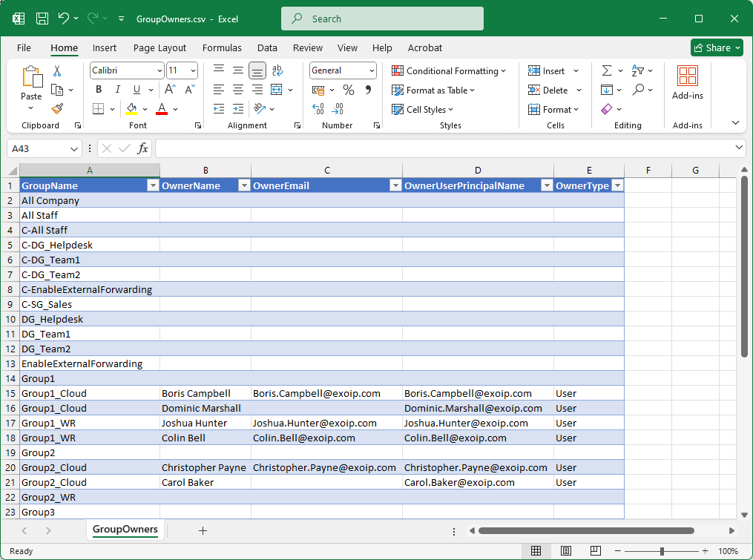Image resolution: width=753 pixels, height=560 pixels.
Task: Click the Merge & Center icon
Action: click(x=277, y=90)
